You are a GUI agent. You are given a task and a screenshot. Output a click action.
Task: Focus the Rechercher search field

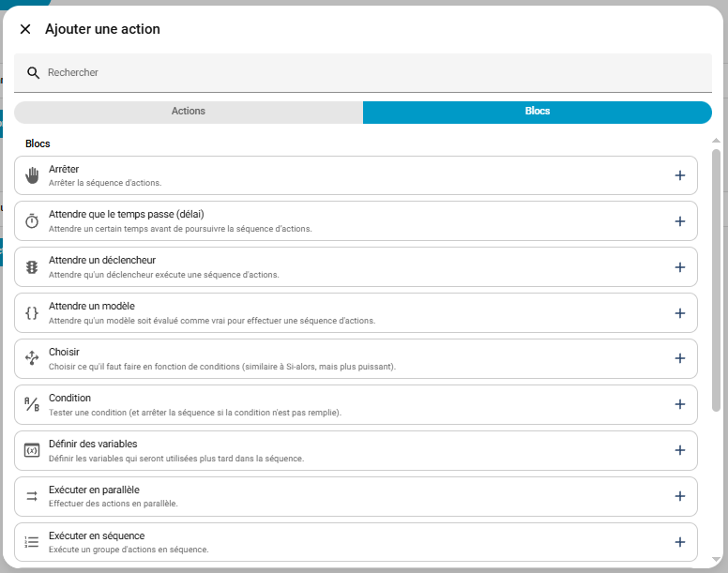click(x=375, y=73)
